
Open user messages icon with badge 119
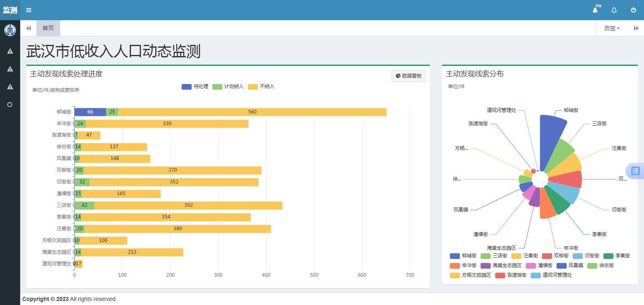point(595,10)
